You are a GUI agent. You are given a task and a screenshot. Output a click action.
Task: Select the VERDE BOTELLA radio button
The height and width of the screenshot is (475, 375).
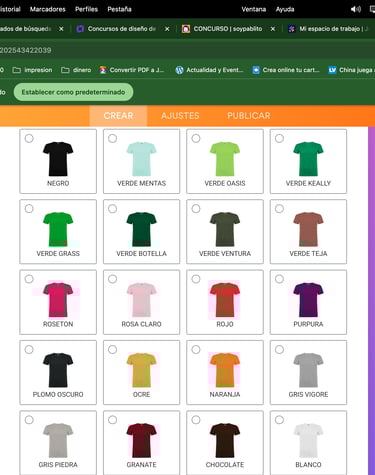coord(112,209)
